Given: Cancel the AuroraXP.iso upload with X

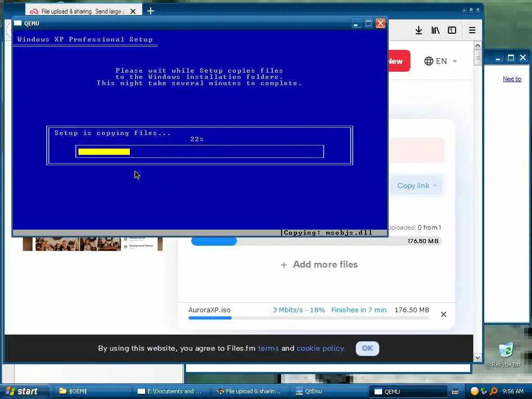Looking at the screenshot, I should point(444,314).
